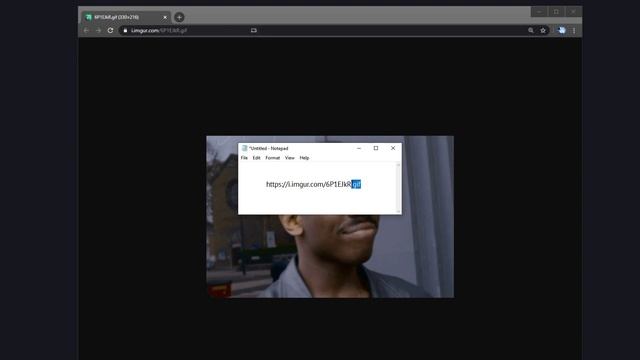Click the Notepad title bar icon
The width and height of the screenshot is (640, 360).
pyautogui.click(x=244, y=148)
